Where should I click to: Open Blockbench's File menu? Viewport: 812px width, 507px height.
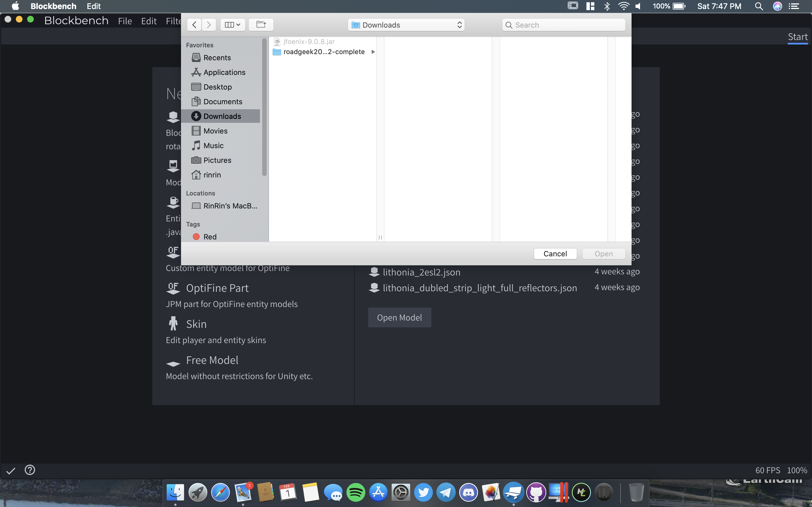125,21
